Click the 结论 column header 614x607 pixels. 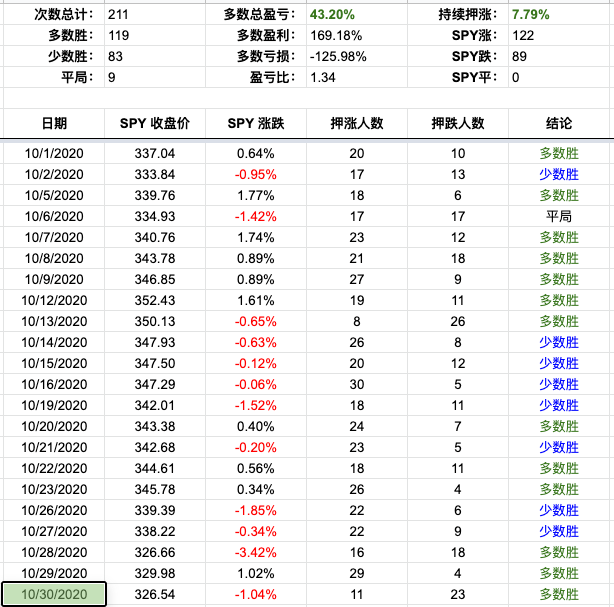pyautogui.click(x=559, y=123)
